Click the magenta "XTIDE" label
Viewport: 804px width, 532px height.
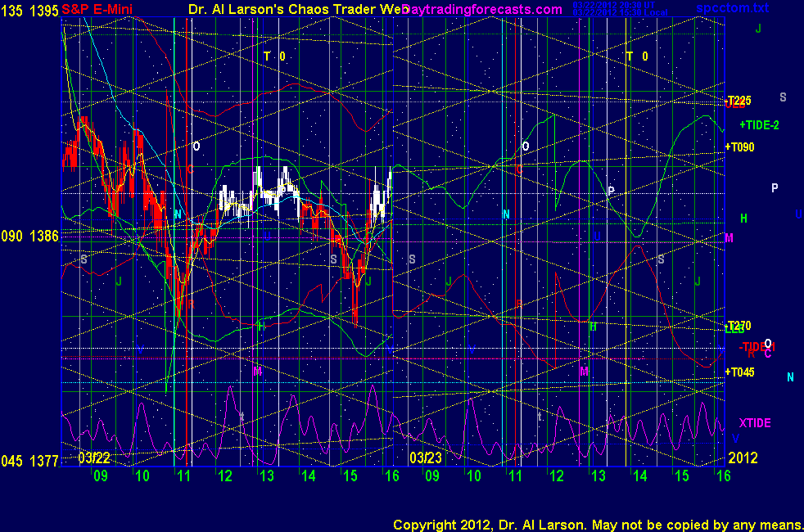[x=755, y=423]
